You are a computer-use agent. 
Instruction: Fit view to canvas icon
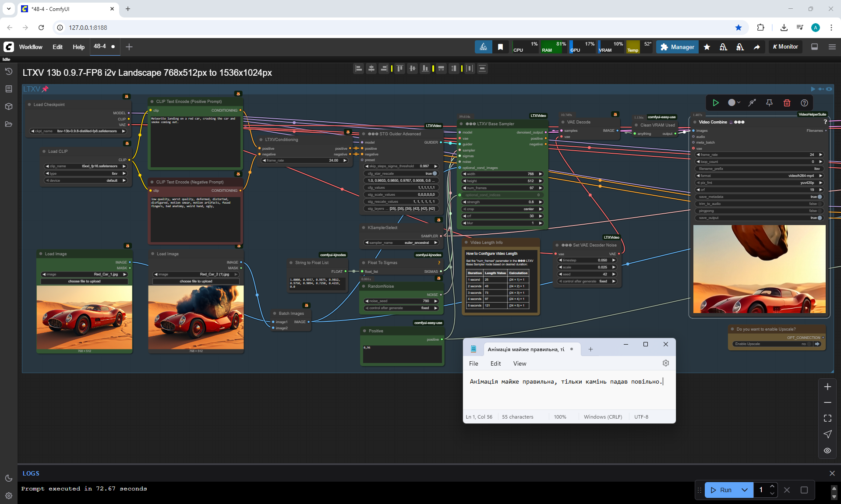click(x=827, y=418)
